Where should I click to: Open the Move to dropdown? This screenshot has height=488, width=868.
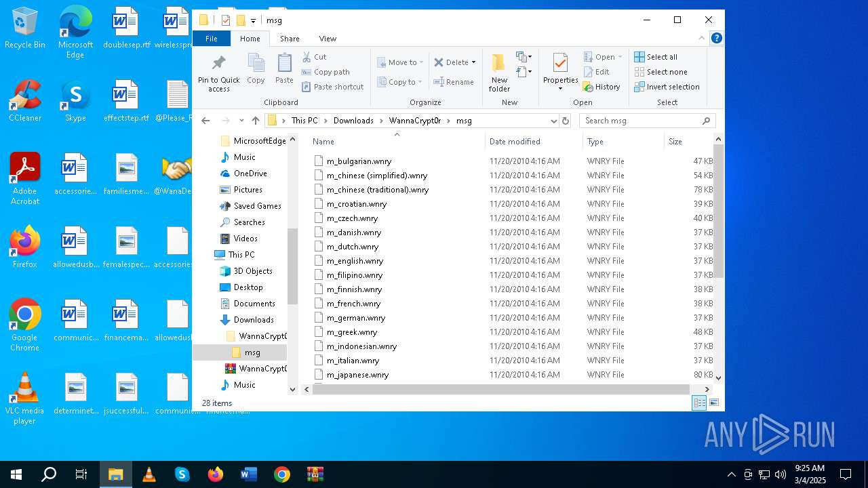coord(400,62)
